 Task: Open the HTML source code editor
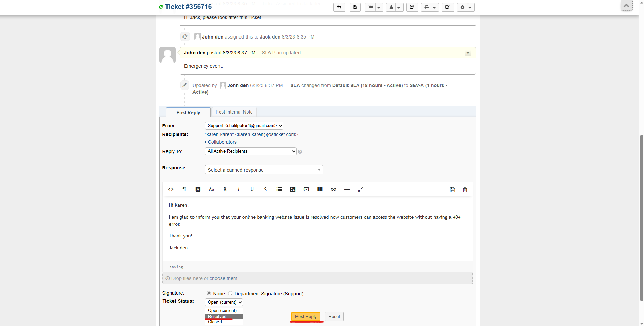pos(171,190)
